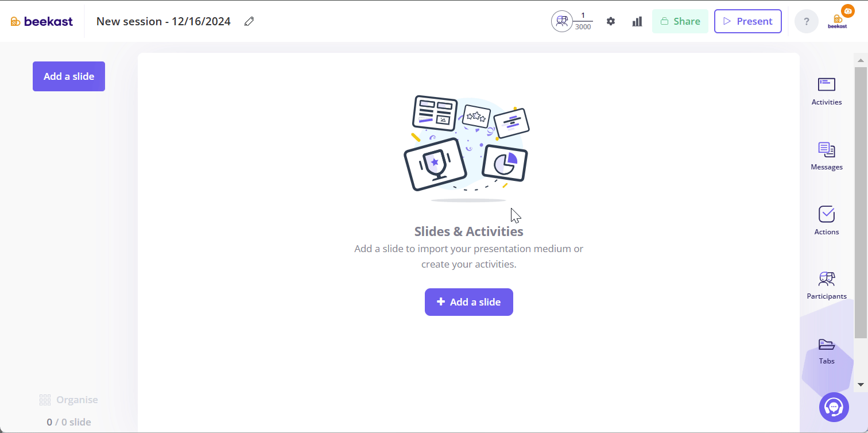868x433 pixels.
Task: Click the session title text
Action: (x=164, y=21)
